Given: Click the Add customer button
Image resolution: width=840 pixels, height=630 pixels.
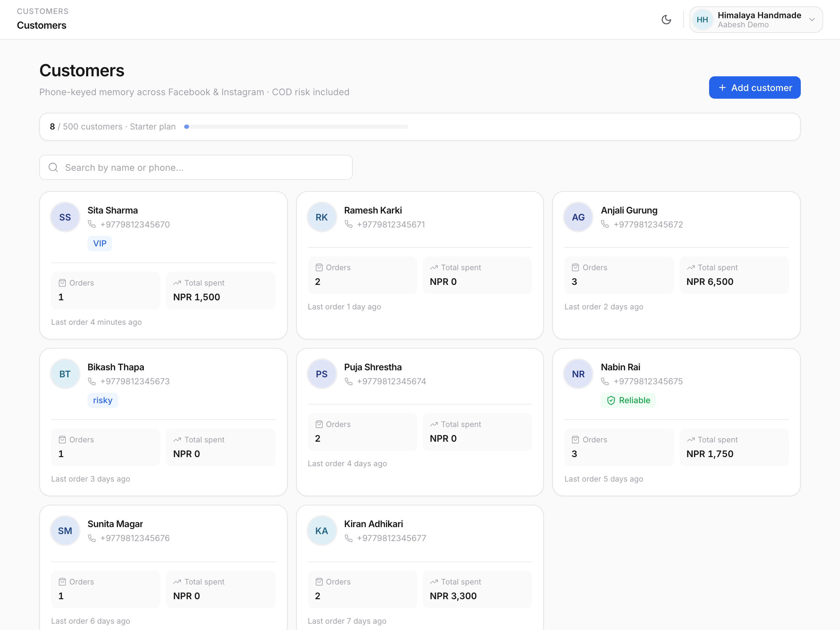Looking at the screenshot, I should 755,88.
